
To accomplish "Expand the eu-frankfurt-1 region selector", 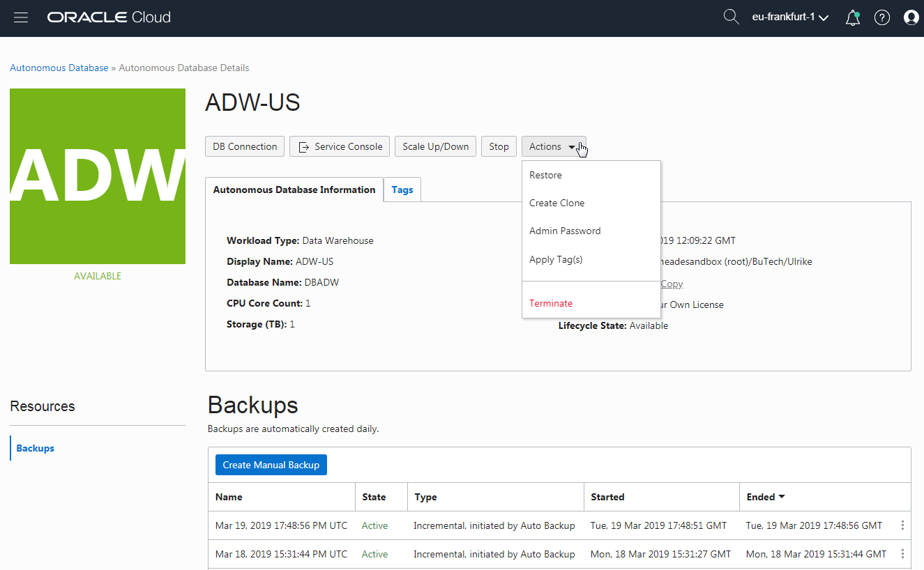I will (790, 17).
